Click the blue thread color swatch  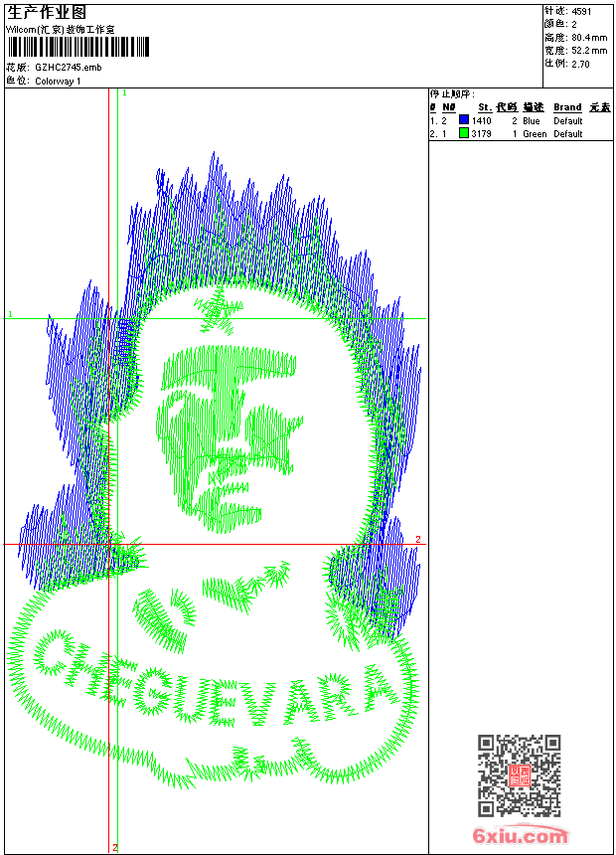point(464,119)
